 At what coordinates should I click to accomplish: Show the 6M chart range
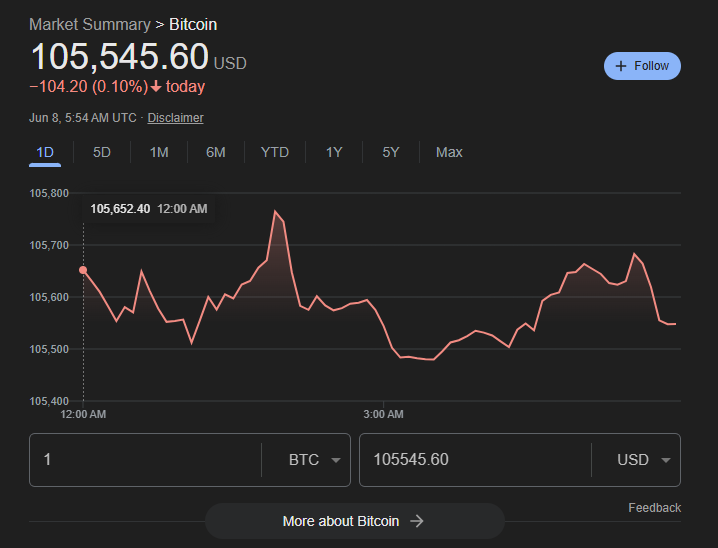coord(216,152)
